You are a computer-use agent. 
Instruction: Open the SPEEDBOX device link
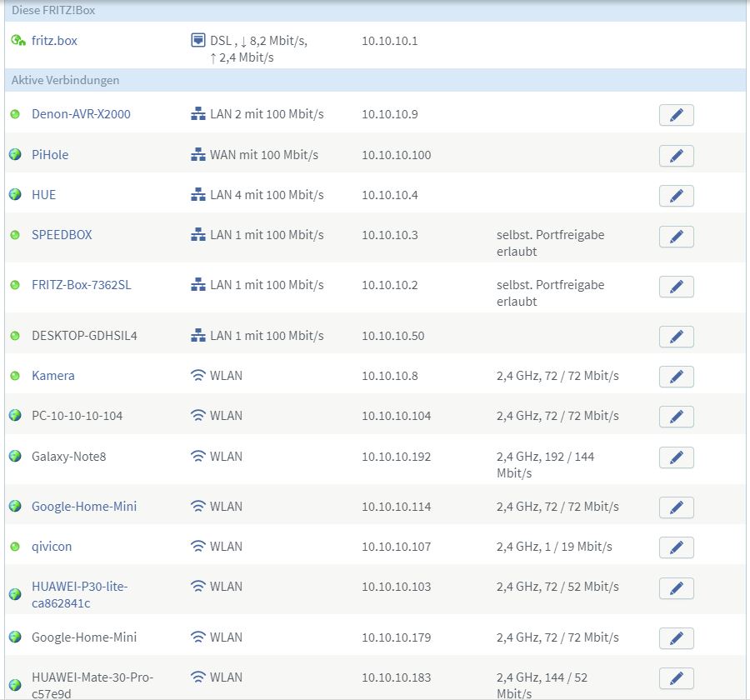[62, 235]
